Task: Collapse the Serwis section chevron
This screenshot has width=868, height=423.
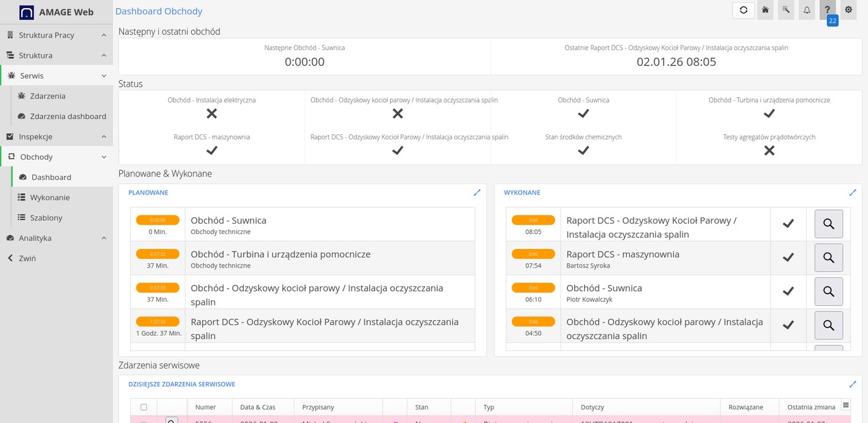Action: pos(104,76)
